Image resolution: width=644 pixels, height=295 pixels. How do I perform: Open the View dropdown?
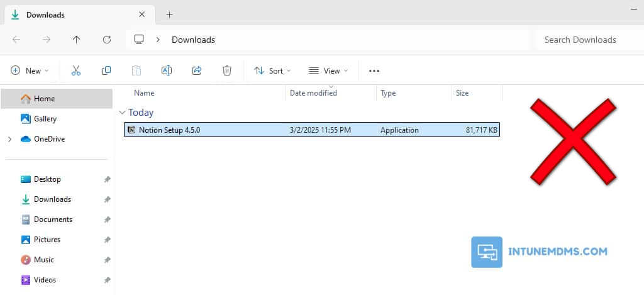328,70
